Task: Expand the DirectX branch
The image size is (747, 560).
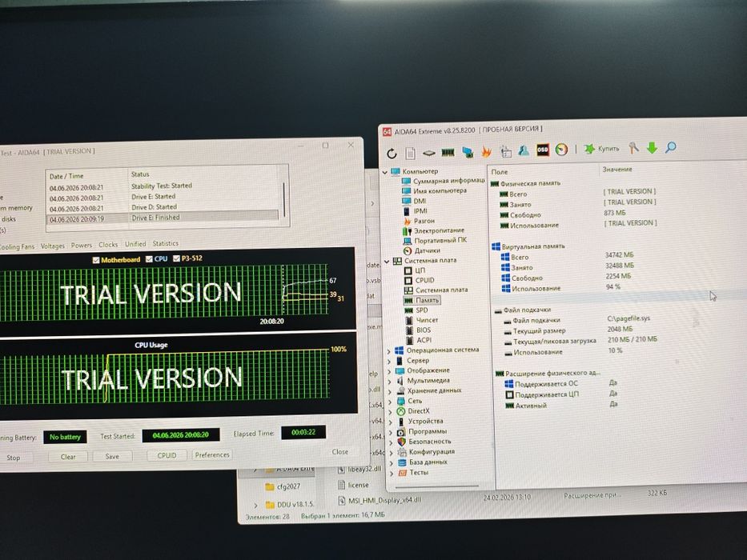Action: (x=390, y=412)
